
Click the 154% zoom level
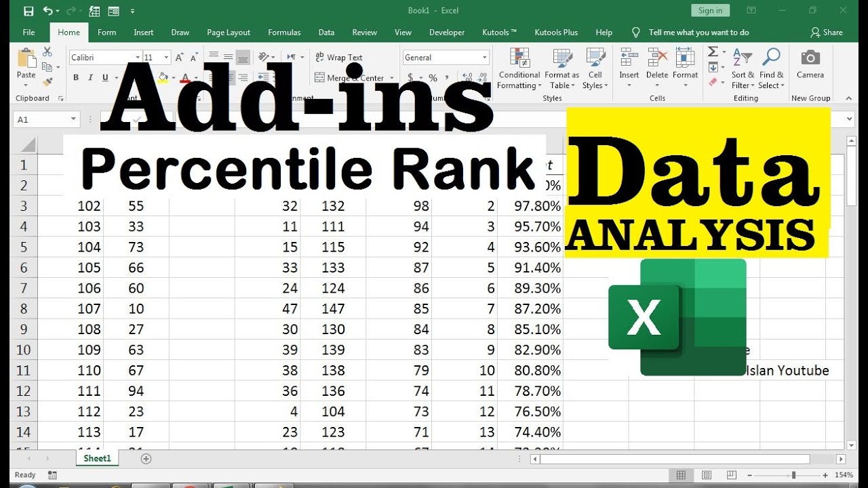click(x=844, y=475)
